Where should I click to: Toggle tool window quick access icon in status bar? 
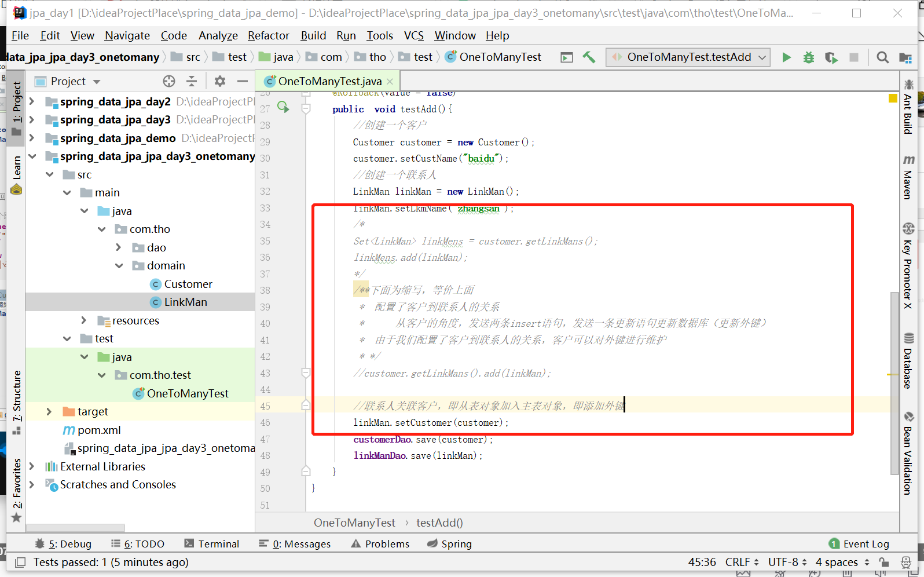20,563
